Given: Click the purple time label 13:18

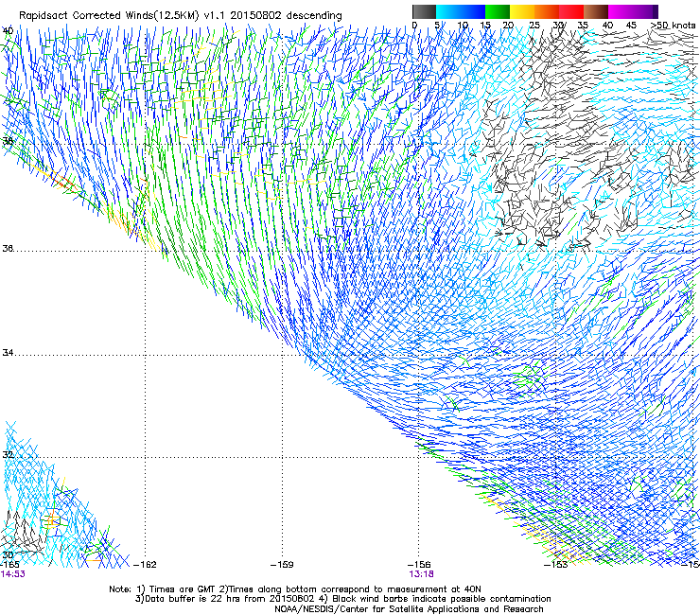Looking at the screenshot, I should tap(422, 574).
